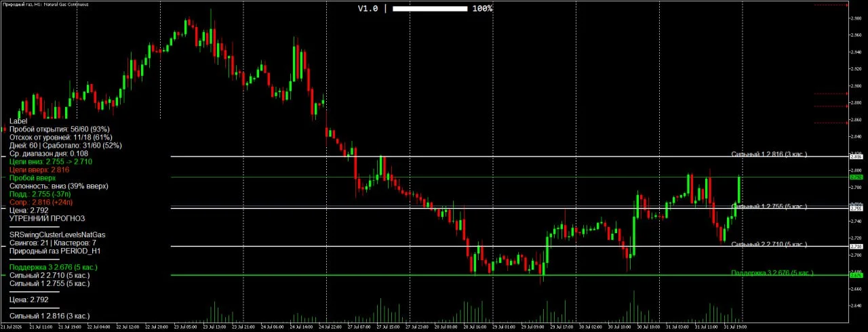Click red 'Сопр.: 2.816 (+24п)' line

point(41,202)
